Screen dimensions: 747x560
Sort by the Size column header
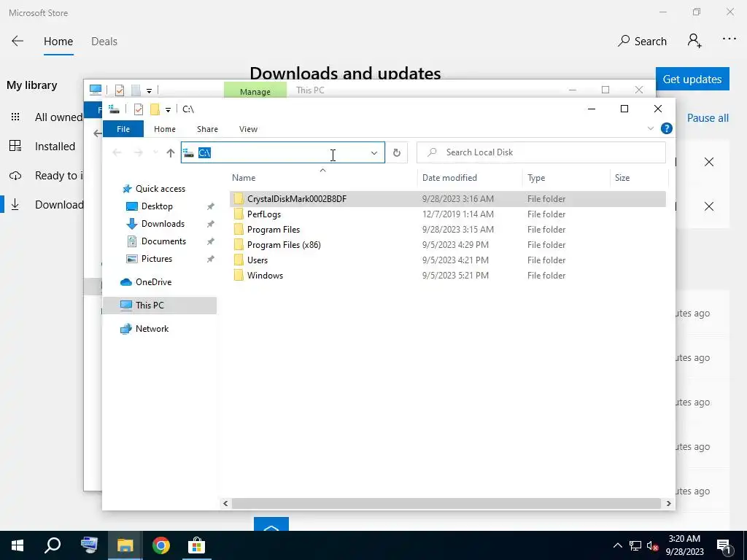point(622,178)
